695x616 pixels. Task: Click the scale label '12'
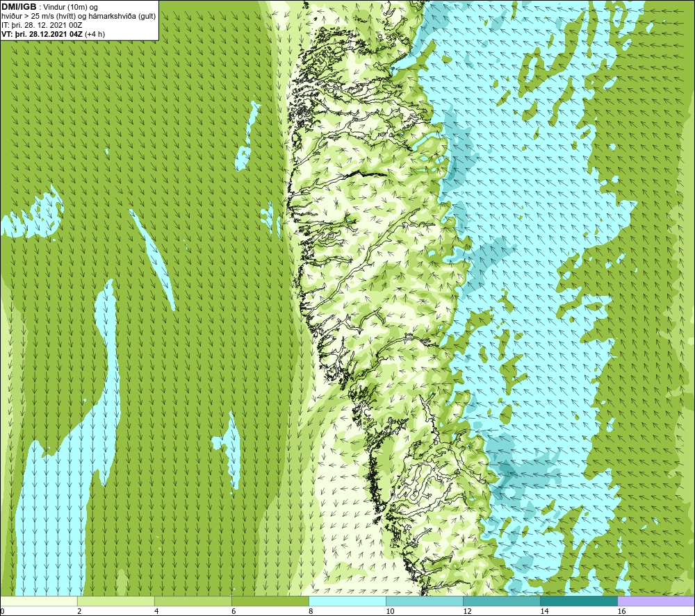pyautogui.click(x=467, y=611)
